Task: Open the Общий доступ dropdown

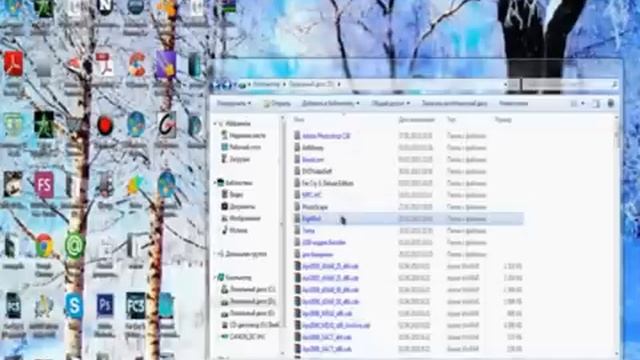Action: click(391, 104)
